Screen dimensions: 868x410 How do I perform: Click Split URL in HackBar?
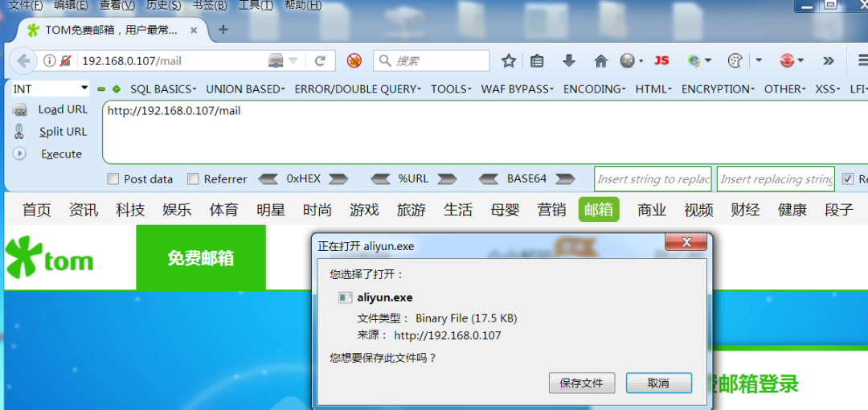tap(63, 132)
